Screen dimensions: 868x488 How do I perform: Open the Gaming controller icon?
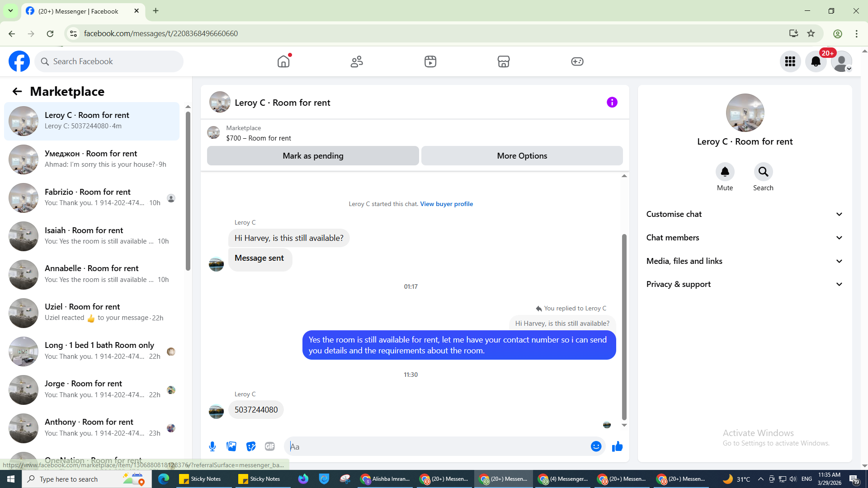coord(577,61)
